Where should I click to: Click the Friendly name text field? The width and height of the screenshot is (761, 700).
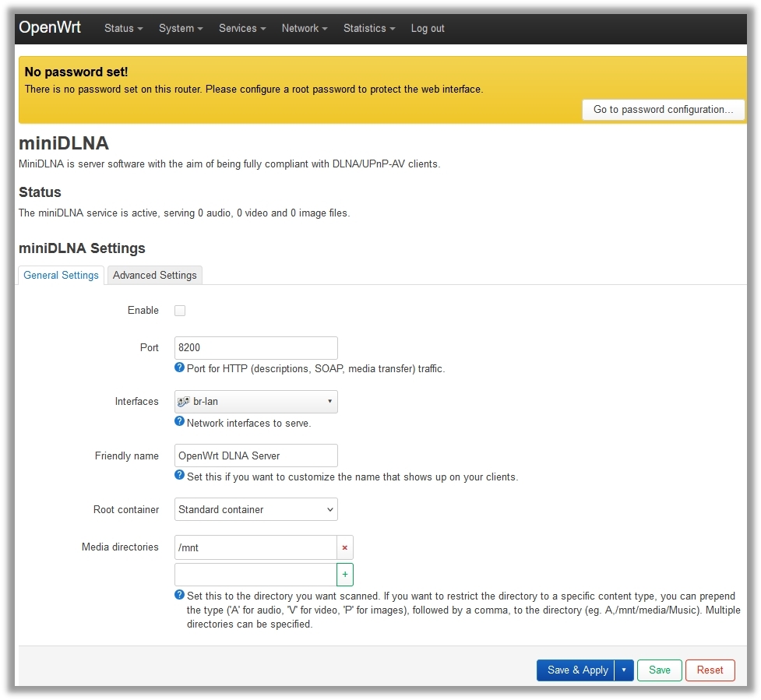click(x=255, y=456)
